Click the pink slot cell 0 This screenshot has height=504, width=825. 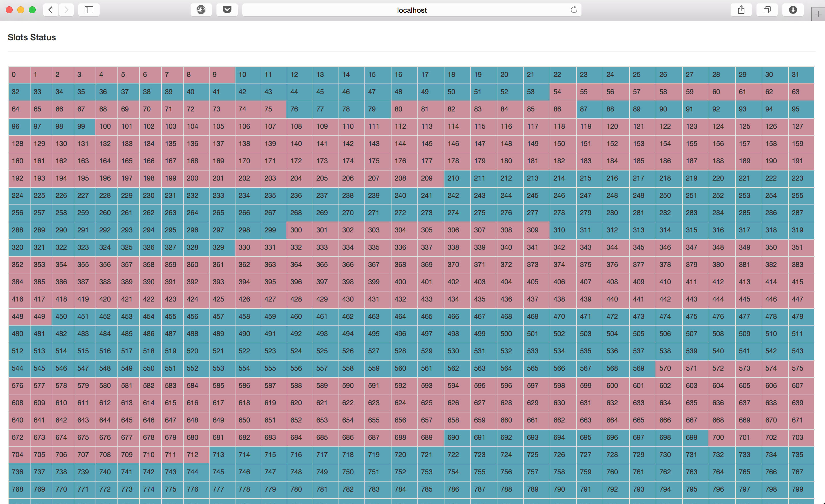coord(19,75)
